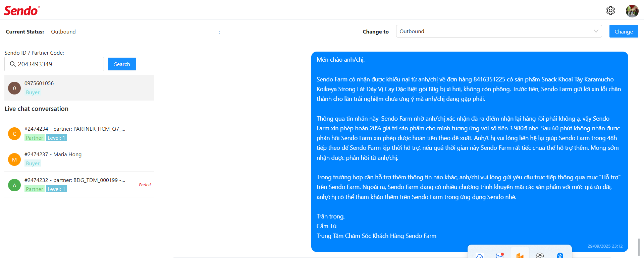
Task: Click the Bluetooth tray icon
Action: tap(560, 255)
